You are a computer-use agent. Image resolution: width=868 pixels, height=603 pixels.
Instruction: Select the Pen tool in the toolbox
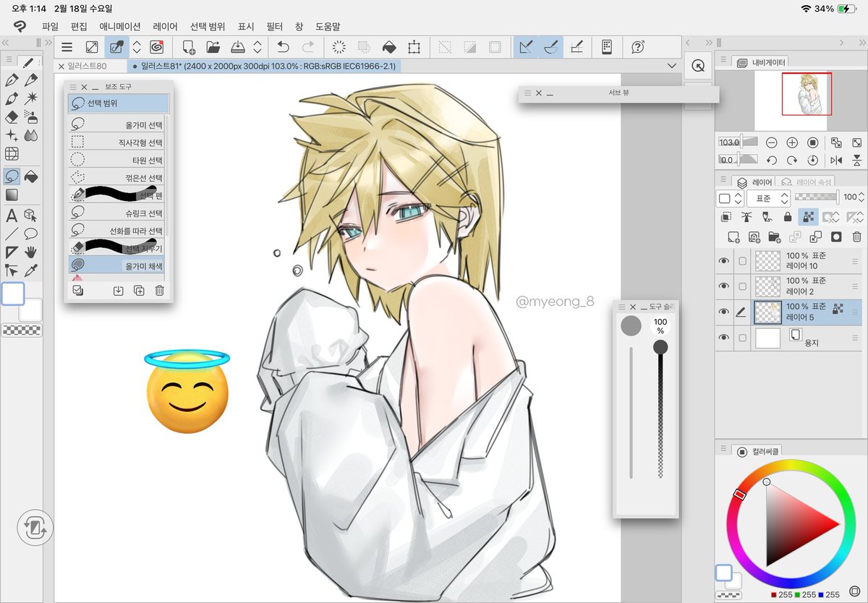coord(12,80)
